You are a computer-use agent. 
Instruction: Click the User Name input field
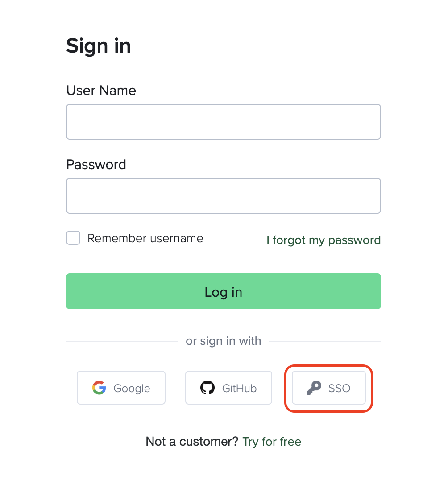223,121
